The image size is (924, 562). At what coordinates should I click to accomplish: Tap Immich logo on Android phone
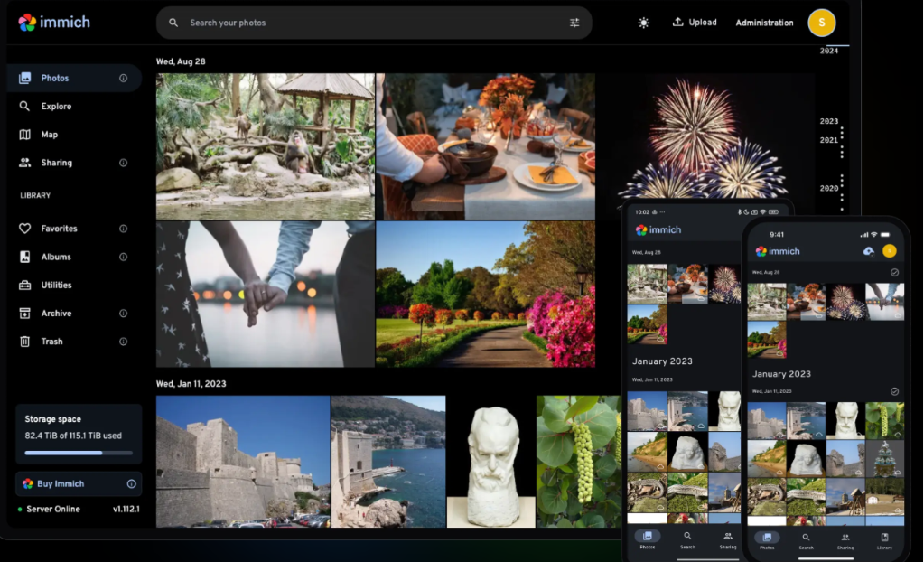(x=658, y=230)
